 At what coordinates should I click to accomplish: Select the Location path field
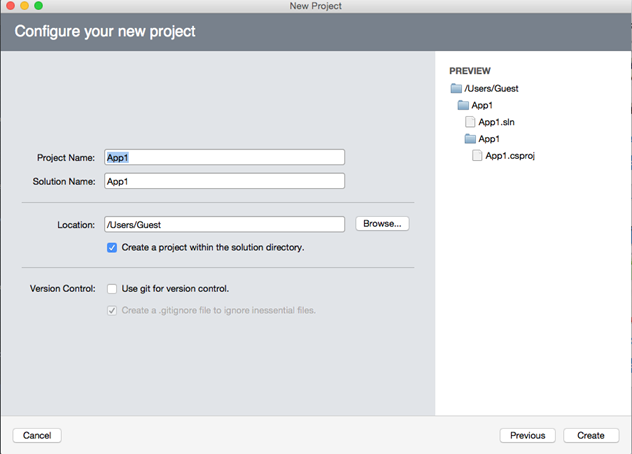(x=224, y=225)
